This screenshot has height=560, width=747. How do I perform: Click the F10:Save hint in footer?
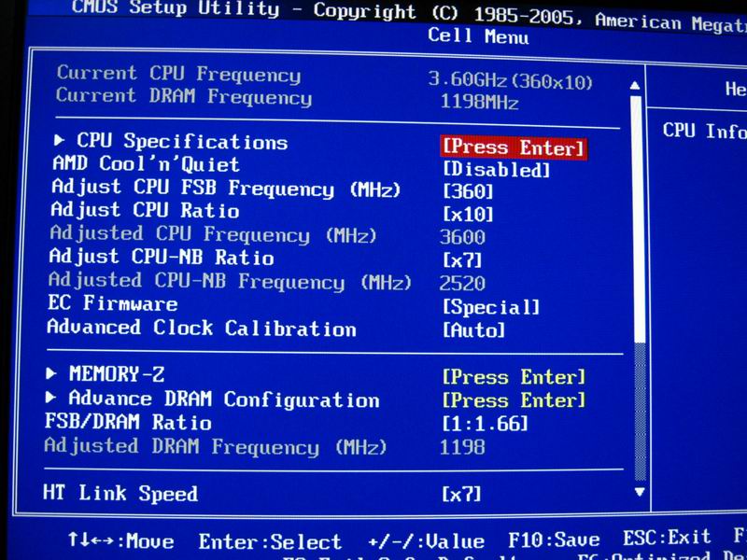click(554, 541)
